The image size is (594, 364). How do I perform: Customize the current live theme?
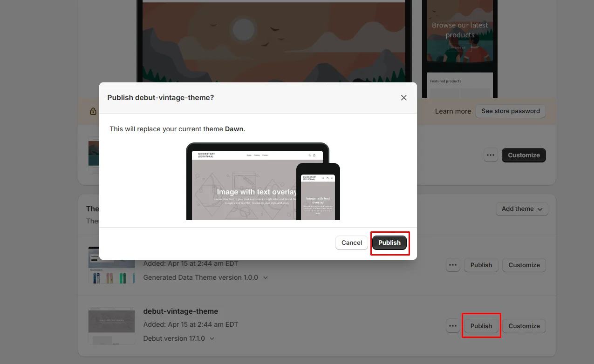(524, 155)
